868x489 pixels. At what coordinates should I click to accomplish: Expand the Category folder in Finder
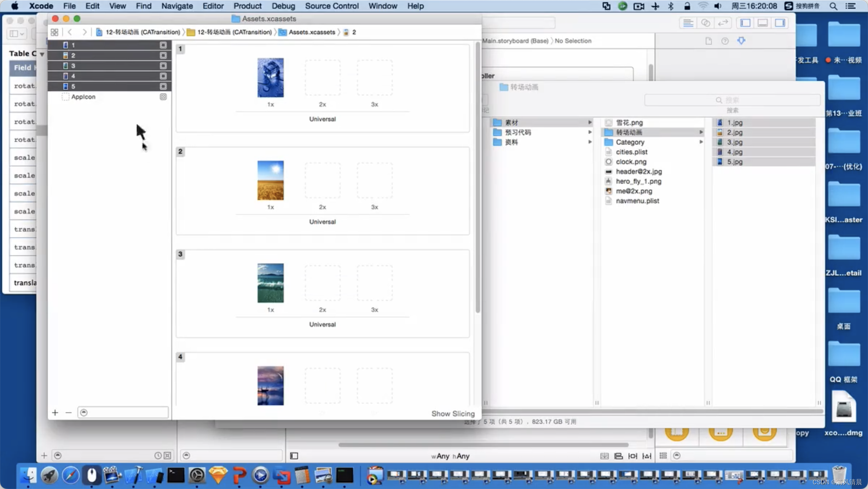pos(702,142)
